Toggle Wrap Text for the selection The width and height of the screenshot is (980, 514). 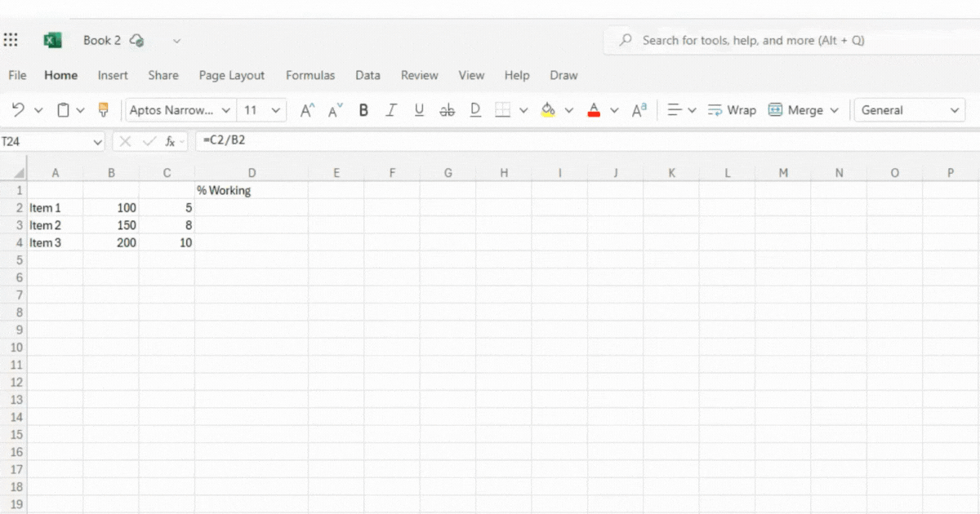[x=732, y=109]
